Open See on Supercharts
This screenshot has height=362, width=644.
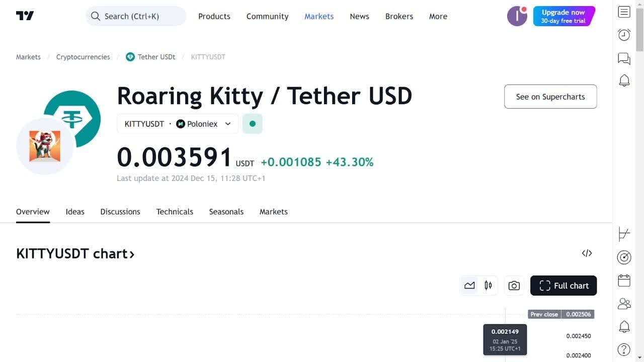(x=550, y=97)
